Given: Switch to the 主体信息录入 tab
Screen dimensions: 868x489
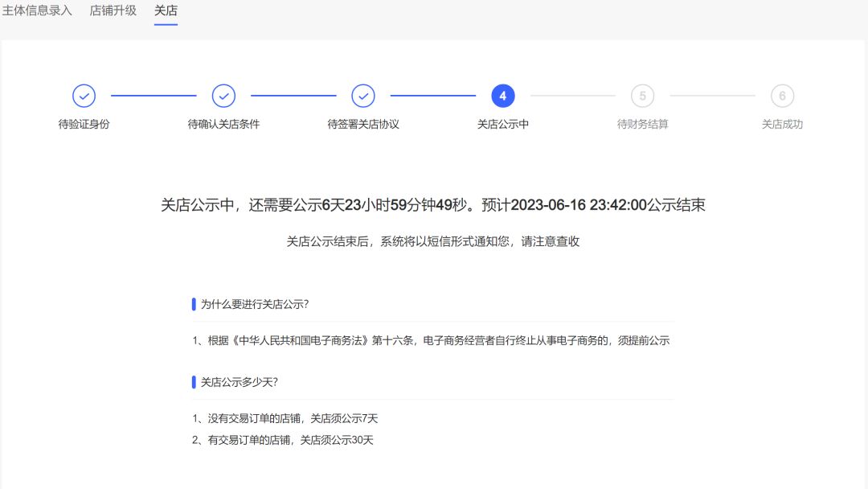Looking at the screenshot, I should (36, 11).
